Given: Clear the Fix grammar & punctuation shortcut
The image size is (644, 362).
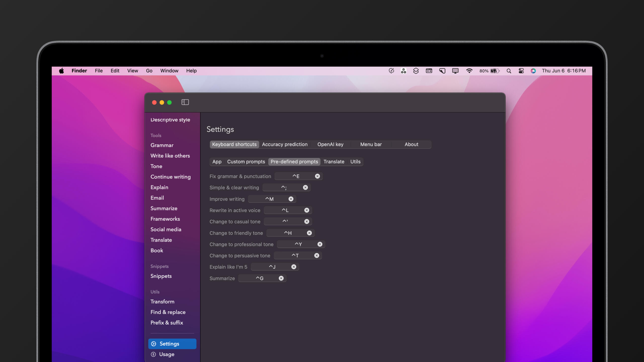Looking at the screenshot, I should [x=317, y=176].
